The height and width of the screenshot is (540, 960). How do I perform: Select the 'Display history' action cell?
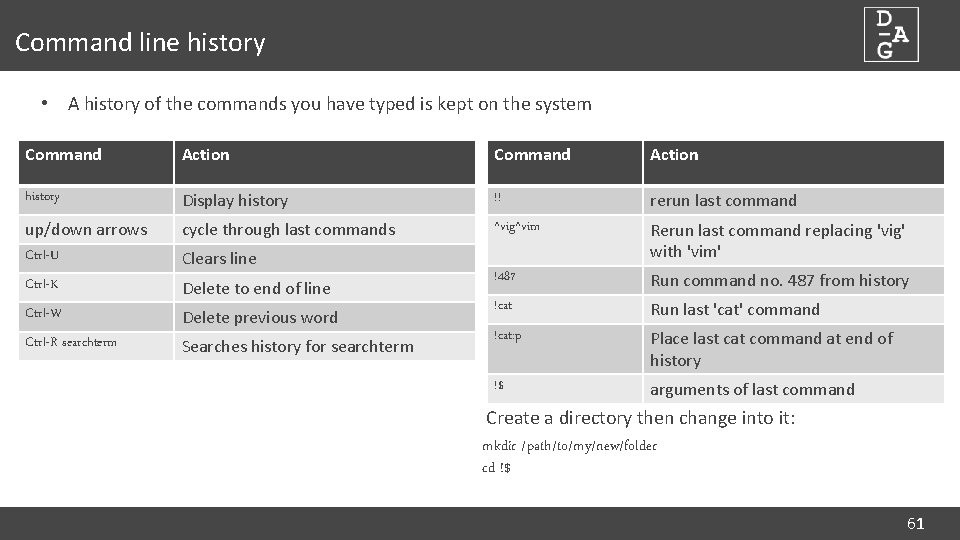click(235, 201)
